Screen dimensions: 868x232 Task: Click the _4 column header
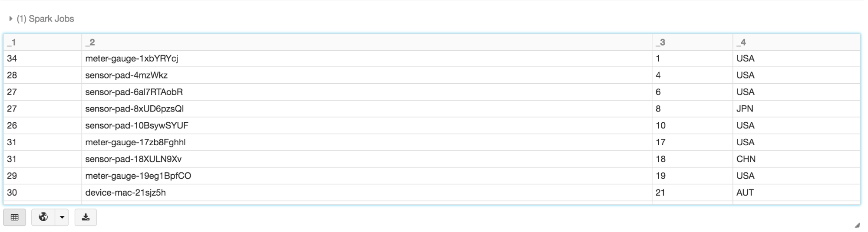(x=741, y=42)
